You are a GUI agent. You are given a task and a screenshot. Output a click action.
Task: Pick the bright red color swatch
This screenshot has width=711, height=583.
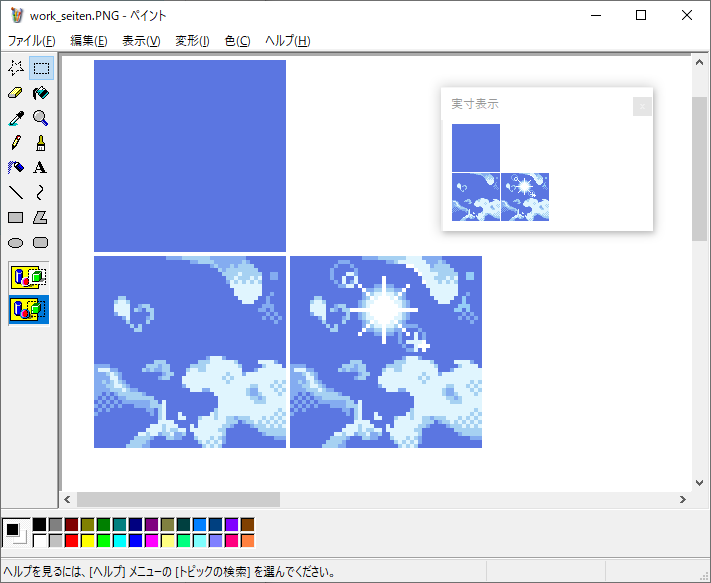(72, 540)
